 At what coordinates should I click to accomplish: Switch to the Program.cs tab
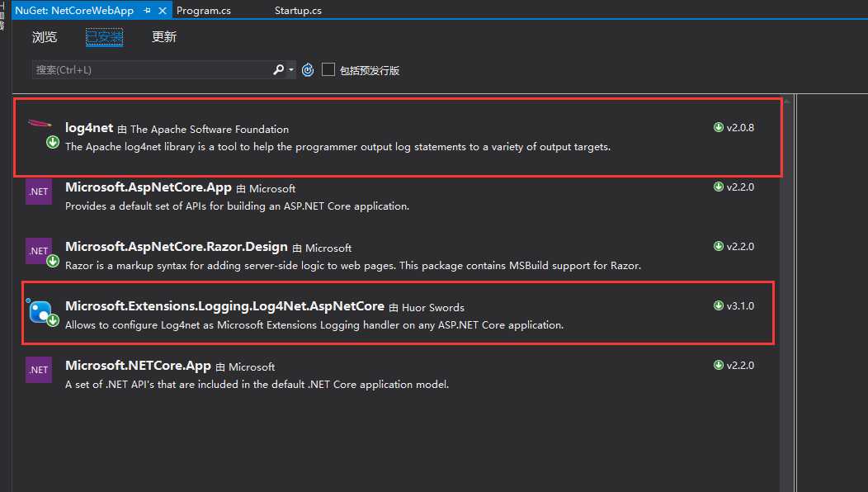pos(203,11)
